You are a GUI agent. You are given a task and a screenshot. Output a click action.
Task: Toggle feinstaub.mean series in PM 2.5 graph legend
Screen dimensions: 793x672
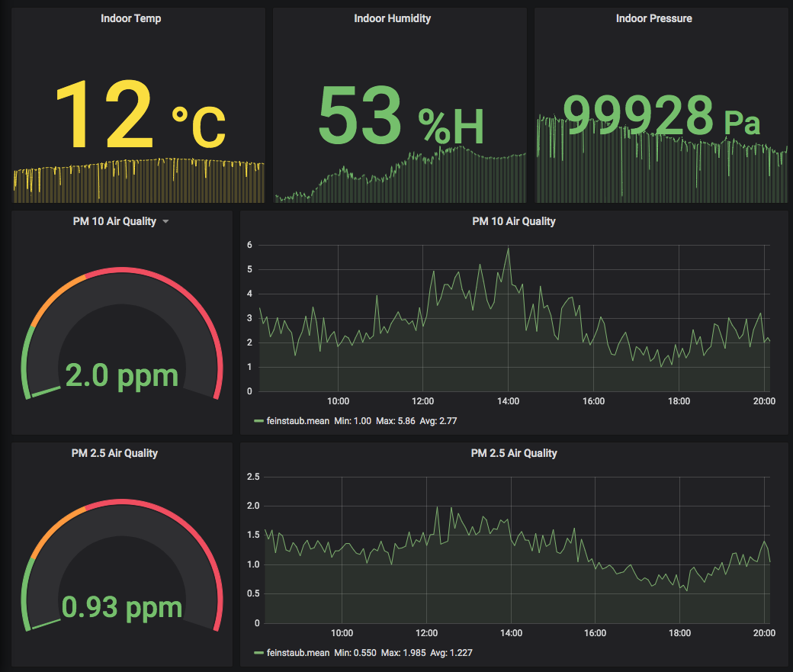point(298,653)
